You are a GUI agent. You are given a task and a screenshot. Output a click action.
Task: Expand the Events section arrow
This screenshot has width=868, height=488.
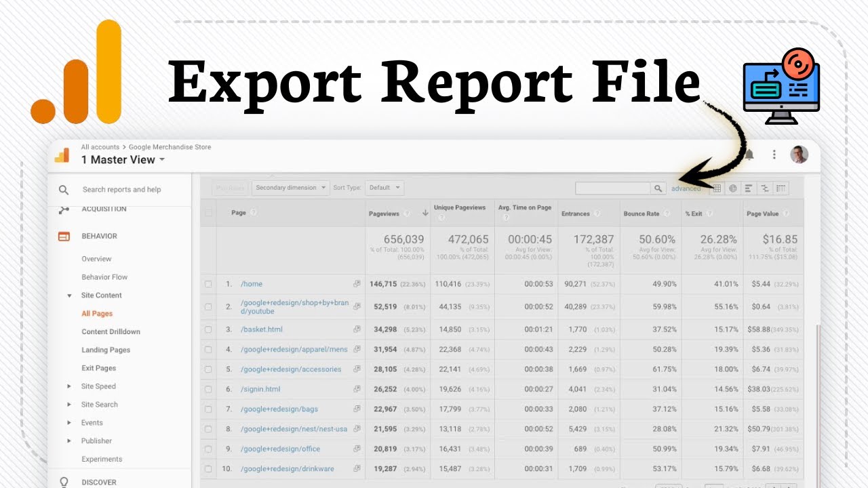point(69,423)
